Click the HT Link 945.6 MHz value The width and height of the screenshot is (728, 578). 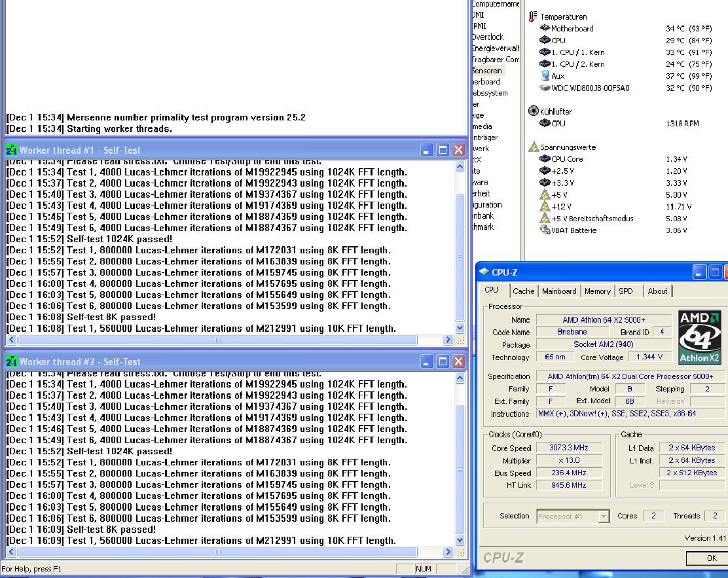click(x=569, y=485)
